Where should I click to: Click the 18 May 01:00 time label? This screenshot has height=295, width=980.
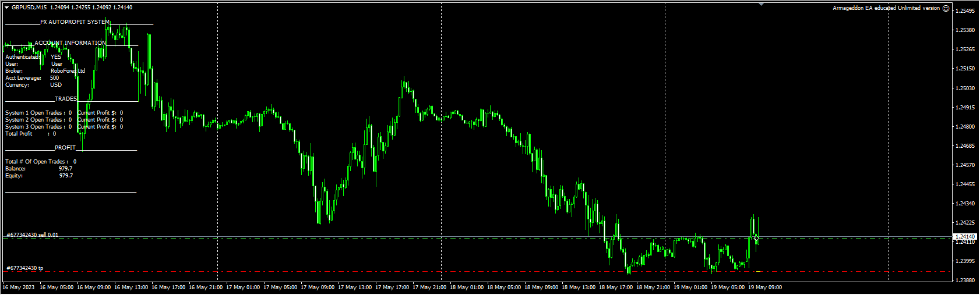click(x=467, y=287)
